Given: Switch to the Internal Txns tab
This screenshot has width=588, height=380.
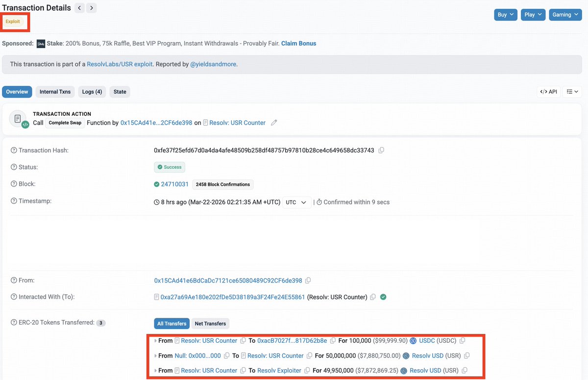Looking at the screenshot, I should (x=55, y=92).
